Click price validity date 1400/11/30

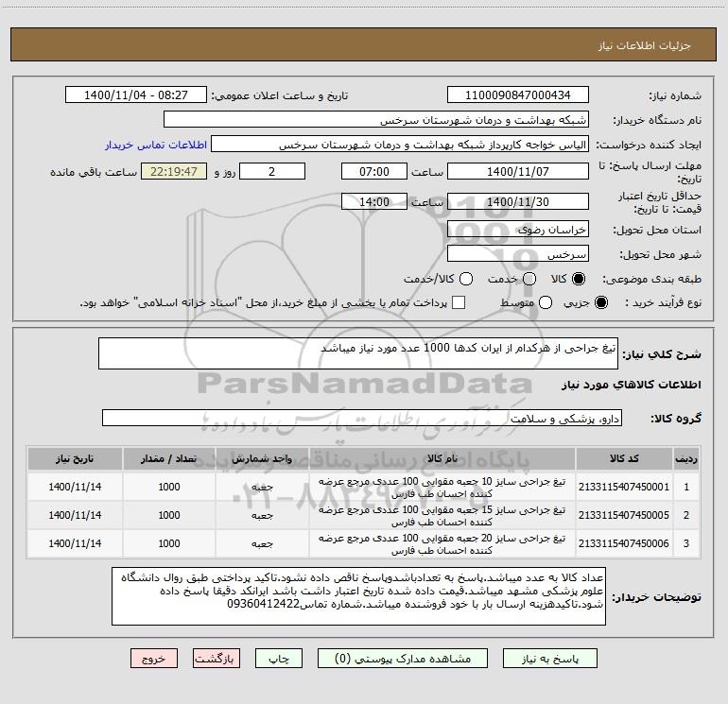tap(518, 201)
